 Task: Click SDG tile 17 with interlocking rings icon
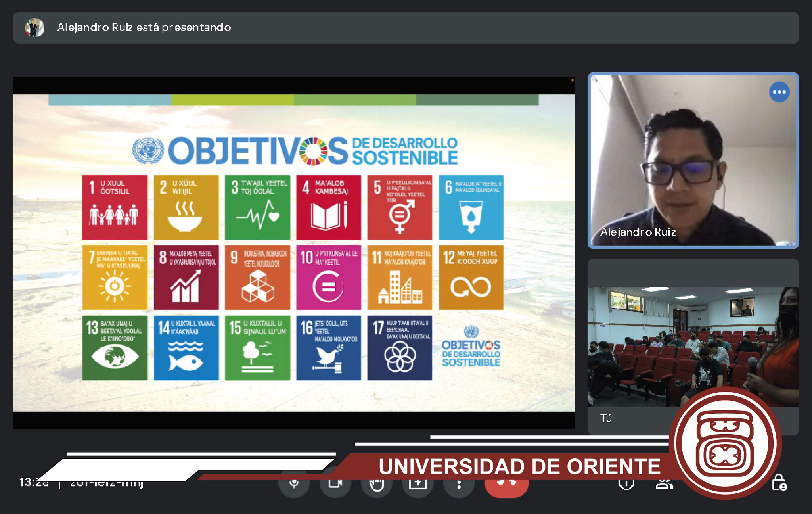(400, 348)
